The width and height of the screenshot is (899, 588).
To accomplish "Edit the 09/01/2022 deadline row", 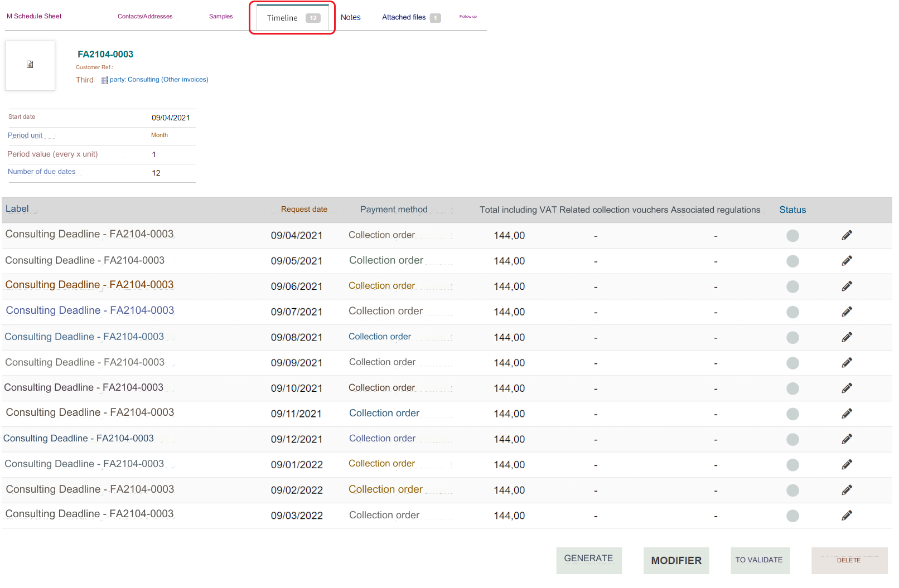I will tap(847, 464).
